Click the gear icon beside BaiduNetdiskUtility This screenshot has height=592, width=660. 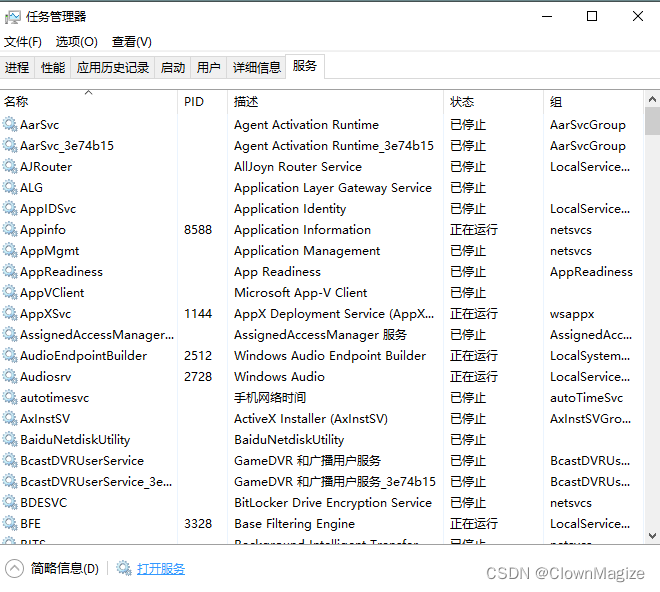tap(10, 440)
